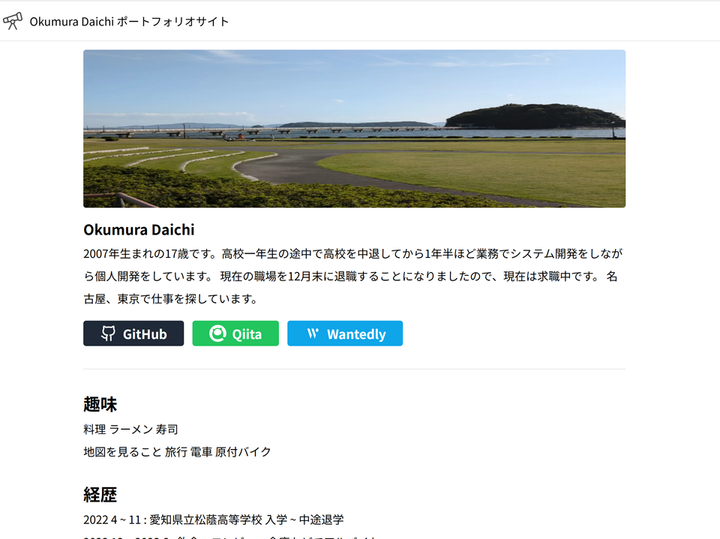Screen dimensions: 720x539
Task: Select the 料理 ラーメン 寿司 hobby line
Action: tap(130, 429)
